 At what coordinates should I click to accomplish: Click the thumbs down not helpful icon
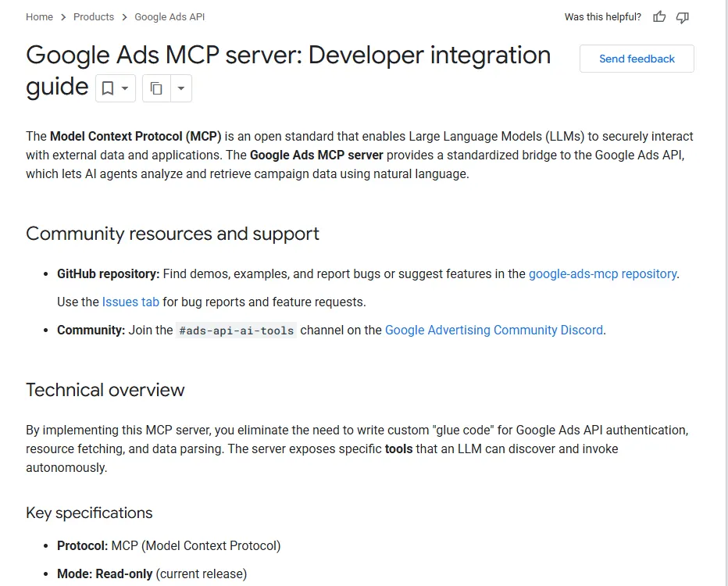click(682, 18)
